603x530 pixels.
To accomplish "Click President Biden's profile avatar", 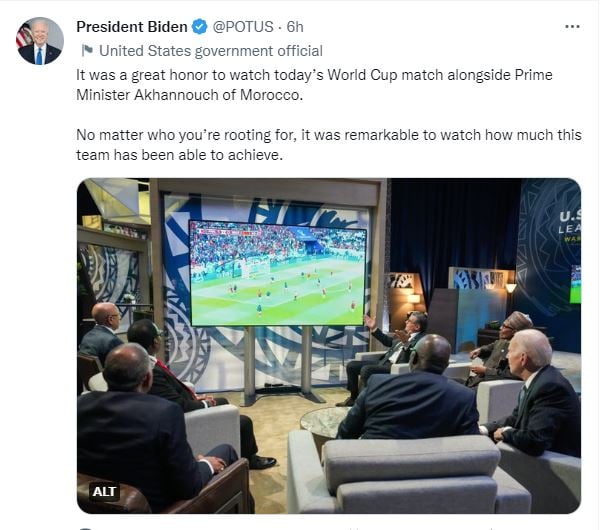I will coord(39,40).
